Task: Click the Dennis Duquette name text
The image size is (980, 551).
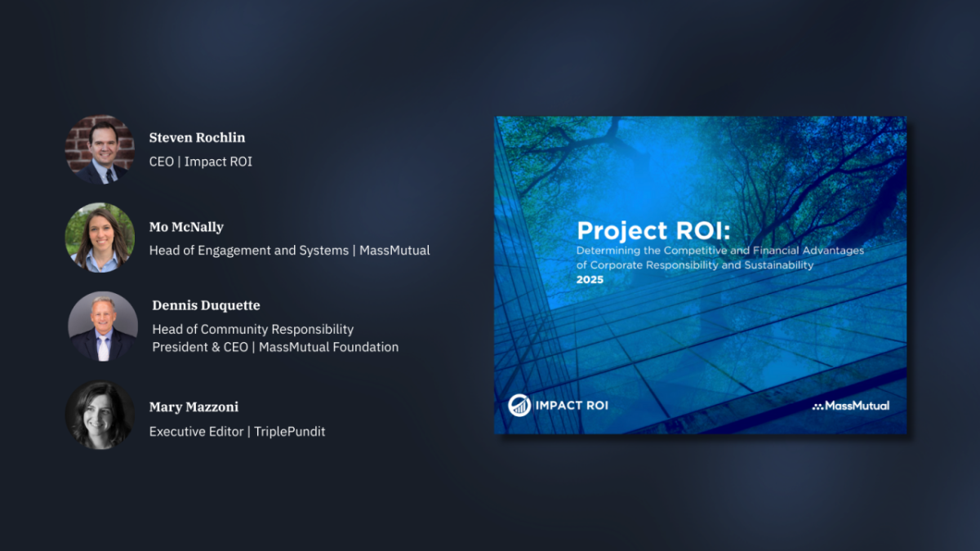Action: pos(206,305)
